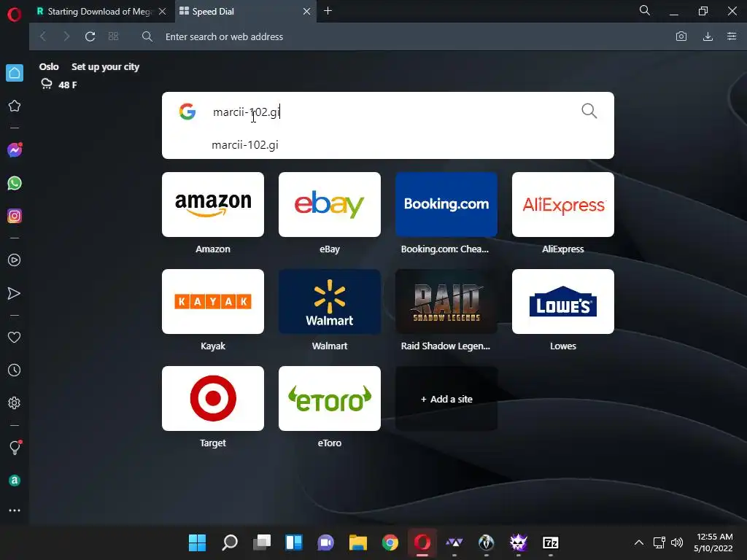Viewport: 747px width, 560px height.
Task: Click the Add a site tile
Action: tap(446, 399)
